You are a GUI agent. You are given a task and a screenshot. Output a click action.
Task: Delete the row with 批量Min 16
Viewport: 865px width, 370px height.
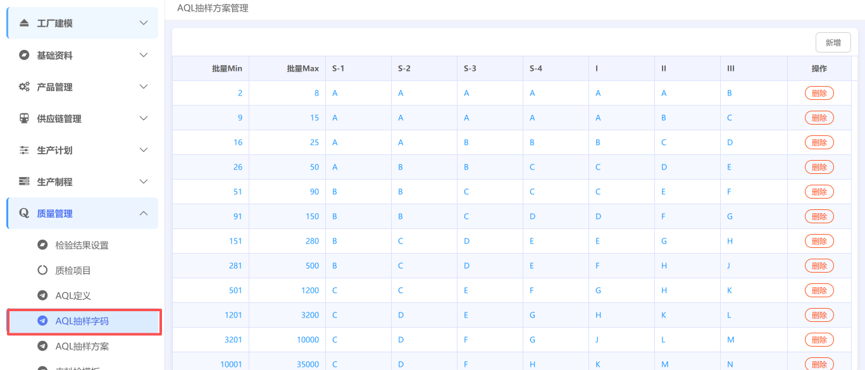(819, 142)
